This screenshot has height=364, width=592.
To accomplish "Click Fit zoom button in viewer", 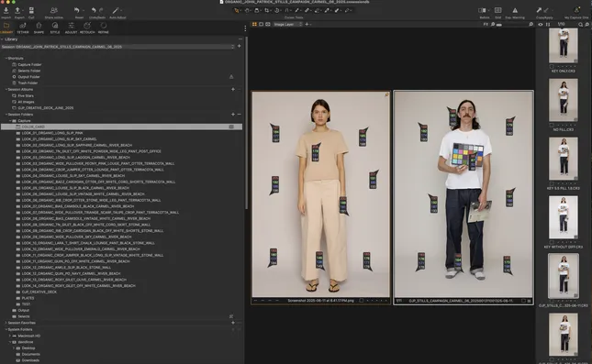I will click(x=486, y=24).
